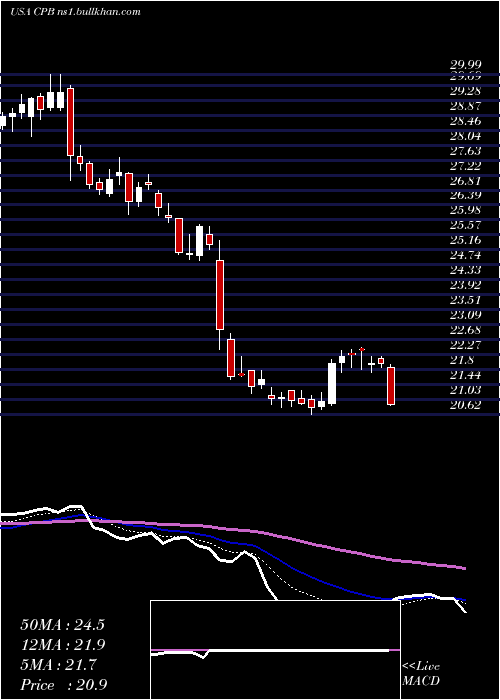
Task: Click the 25.98 price axis label
Action: click(465, 211)
